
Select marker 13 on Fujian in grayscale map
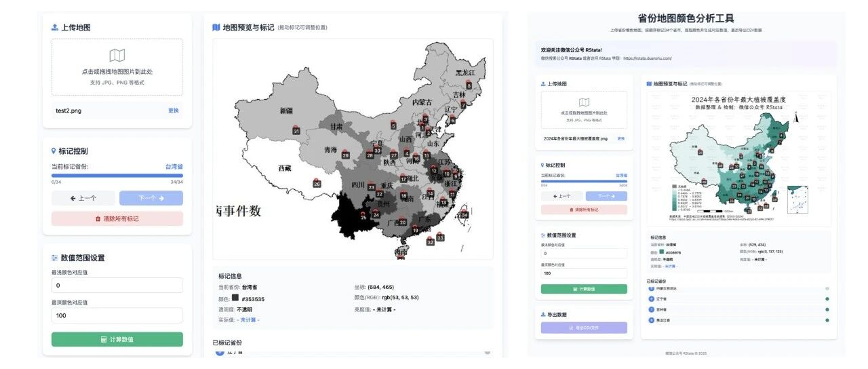(443, 201)
